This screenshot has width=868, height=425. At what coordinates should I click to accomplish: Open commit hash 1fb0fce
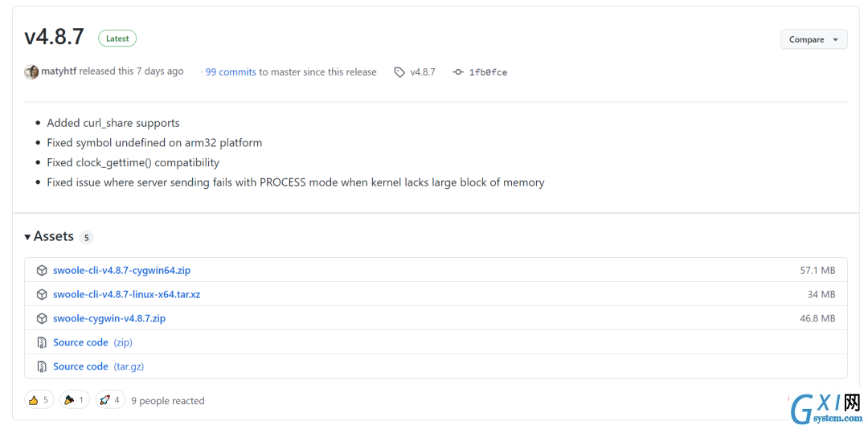[x=488, y=72]
